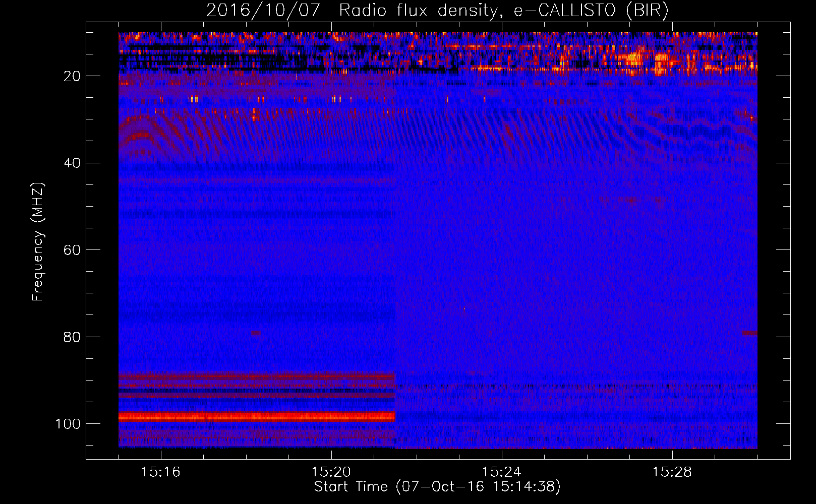Click the 100 MHz frequency tick label
The width and height of the screenshot is (816, 504).
[68, 424]
